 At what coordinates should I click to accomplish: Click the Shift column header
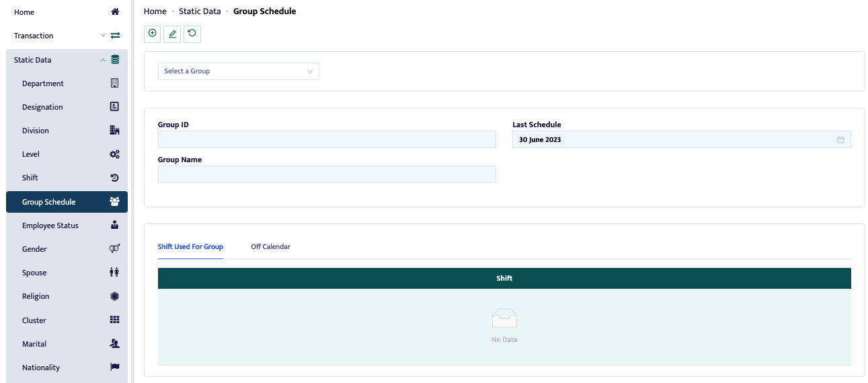(x=504, y=279)
